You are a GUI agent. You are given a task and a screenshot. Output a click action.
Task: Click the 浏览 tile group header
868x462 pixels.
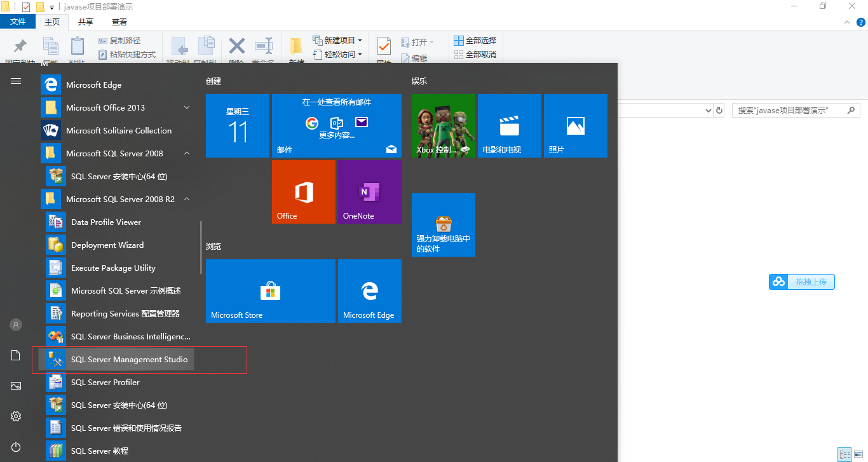tap(214, 246)
